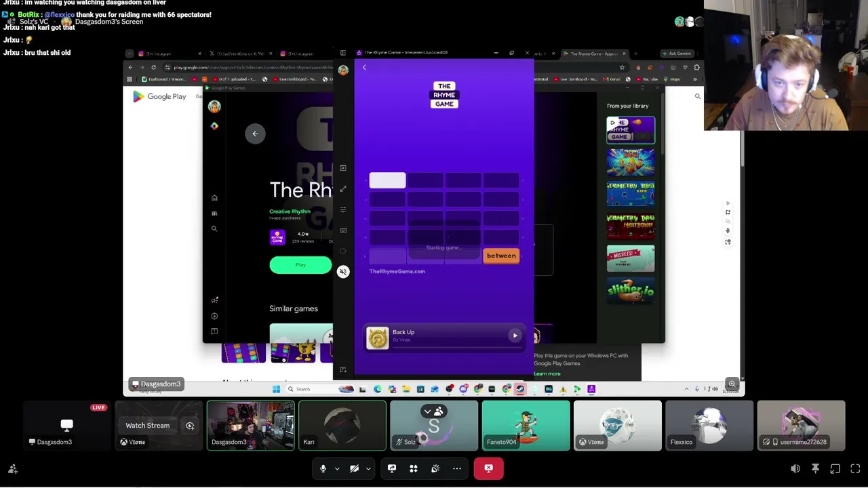
Task: Open the more options ellipsis menu
Action: coord(457,468)
